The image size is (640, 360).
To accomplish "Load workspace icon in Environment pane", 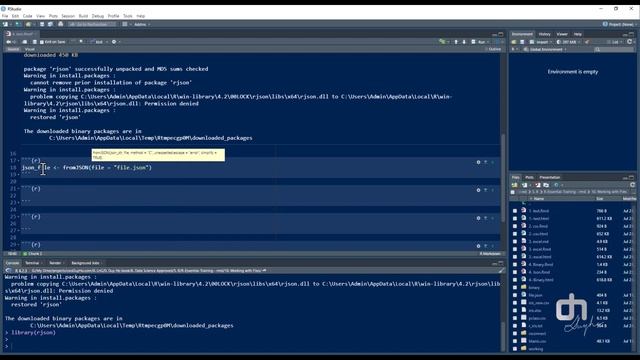I will (x=514, y=42).
